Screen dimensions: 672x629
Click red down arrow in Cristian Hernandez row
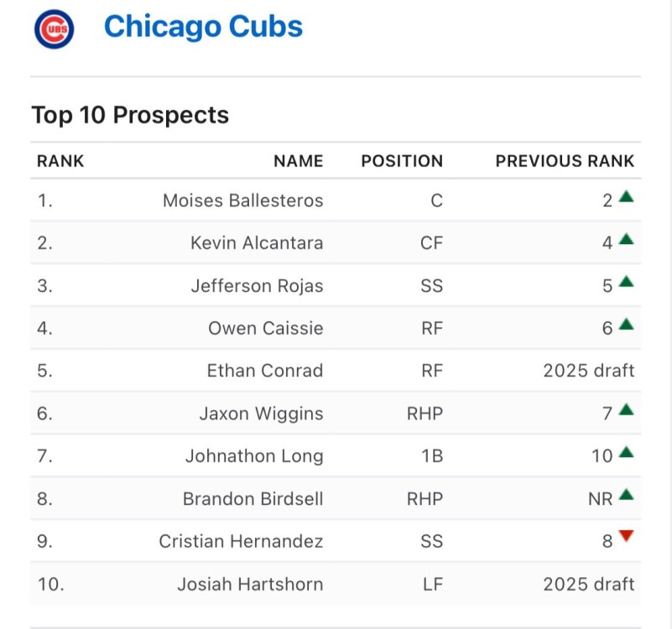click(x=626, y=537)
